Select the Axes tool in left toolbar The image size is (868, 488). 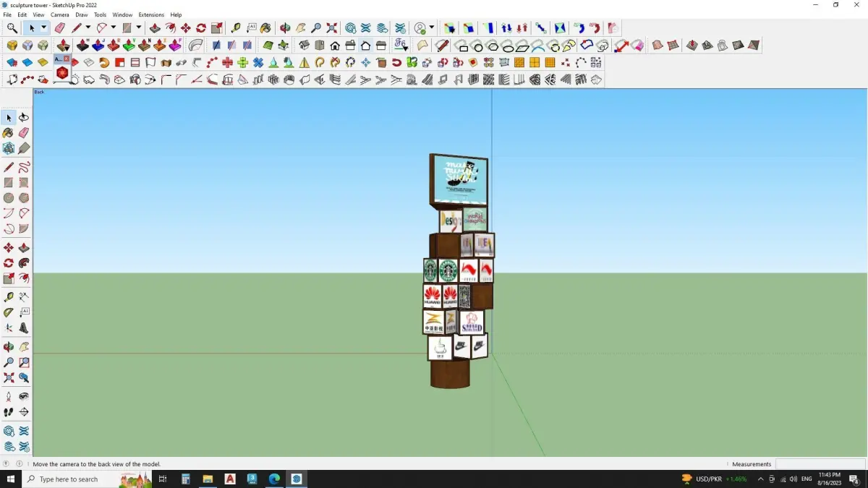point(9,328)
